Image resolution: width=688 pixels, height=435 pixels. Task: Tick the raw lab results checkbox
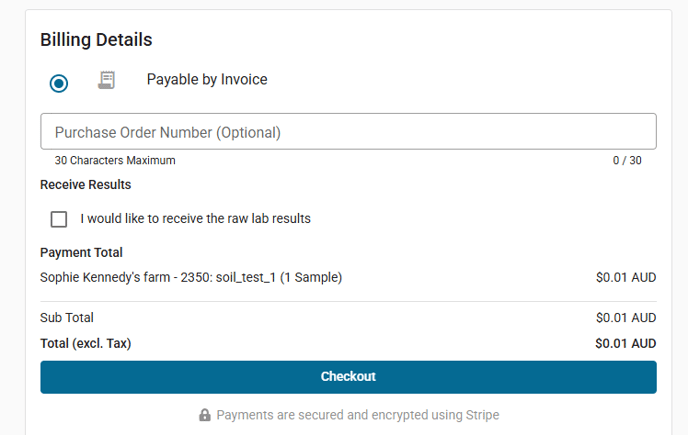pyautogui.click(x=59, y=219)
